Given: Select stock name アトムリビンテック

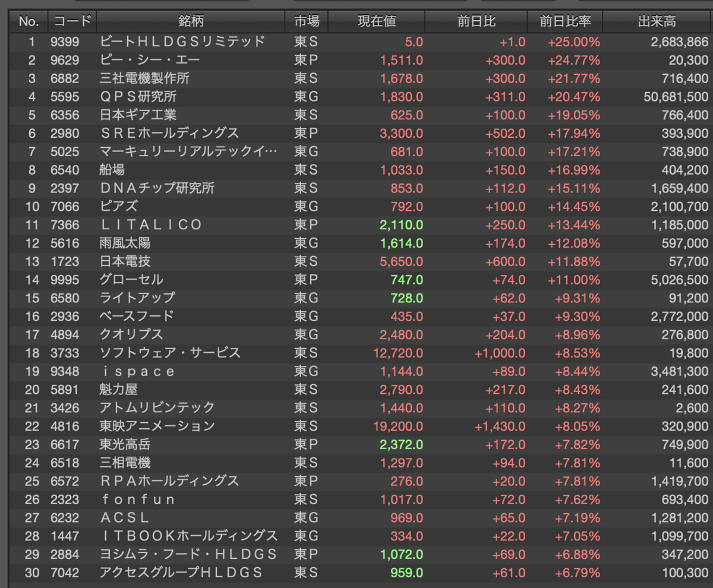Looking at the screenshot, I should pos(157,407).
